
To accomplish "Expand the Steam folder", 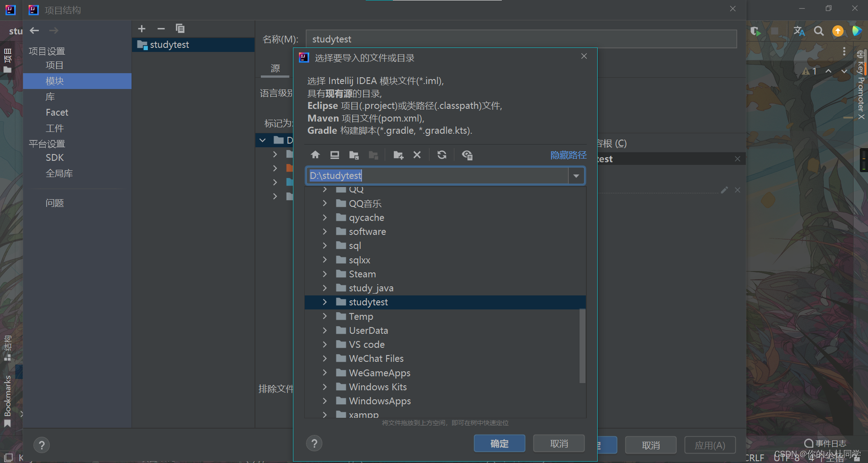I will 325,274.
